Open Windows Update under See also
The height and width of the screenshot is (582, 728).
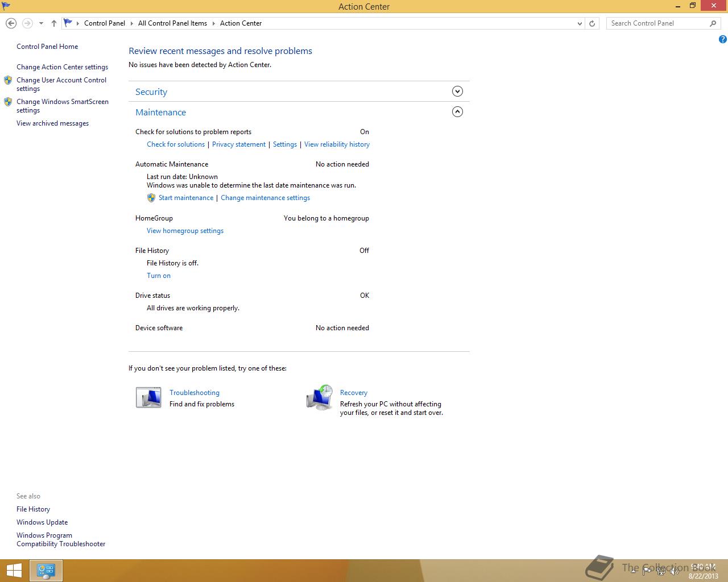point(42,522)
